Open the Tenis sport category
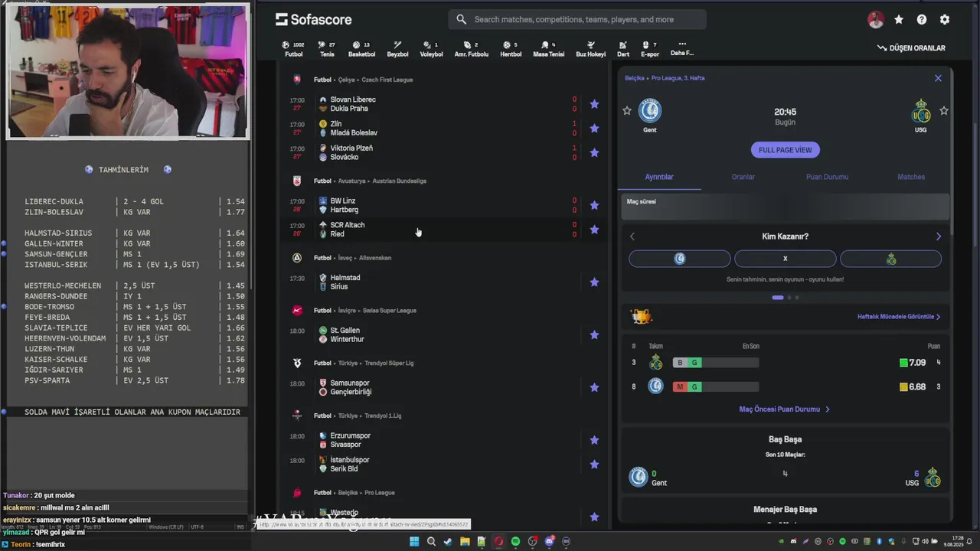 [327, 49]
